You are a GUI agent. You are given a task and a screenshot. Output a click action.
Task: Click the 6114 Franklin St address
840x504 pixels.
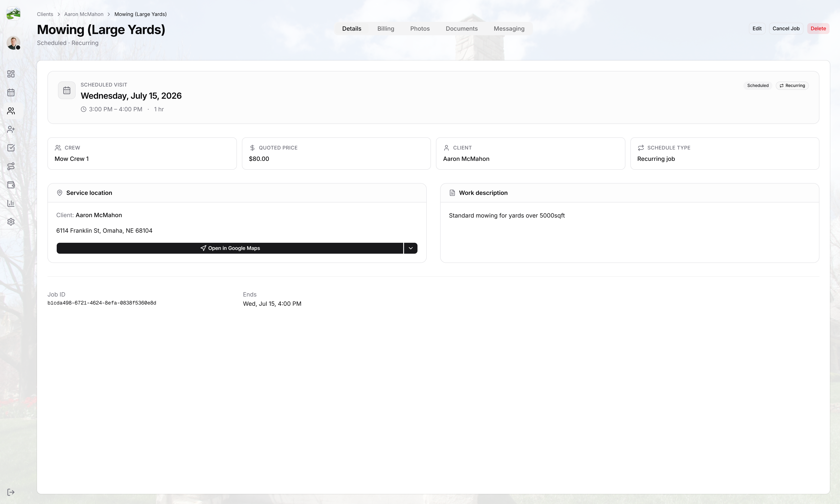coord(104,231)
